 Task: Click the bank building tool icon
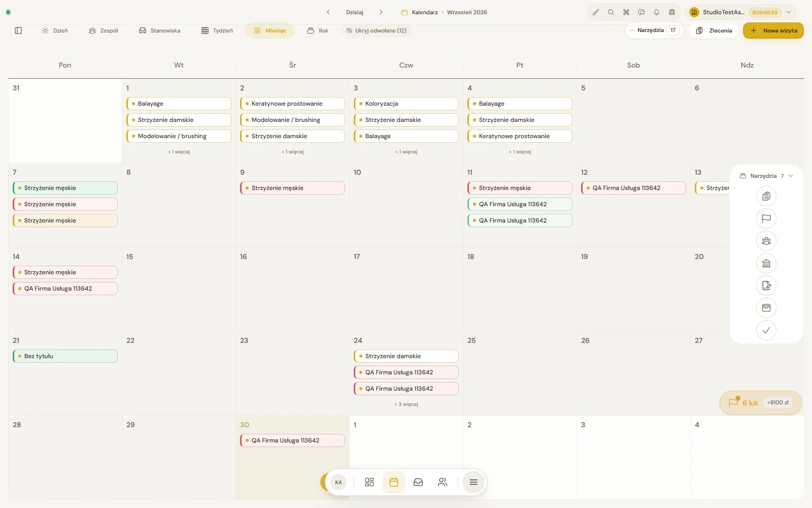[766, 263]
